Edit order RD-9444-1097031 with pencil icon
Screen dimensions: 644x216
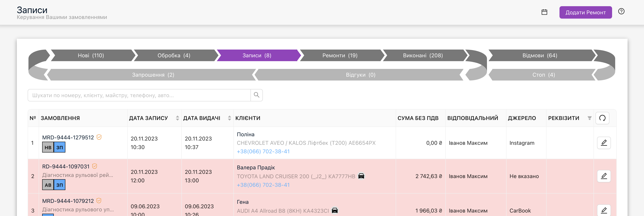tap(604, 176)
